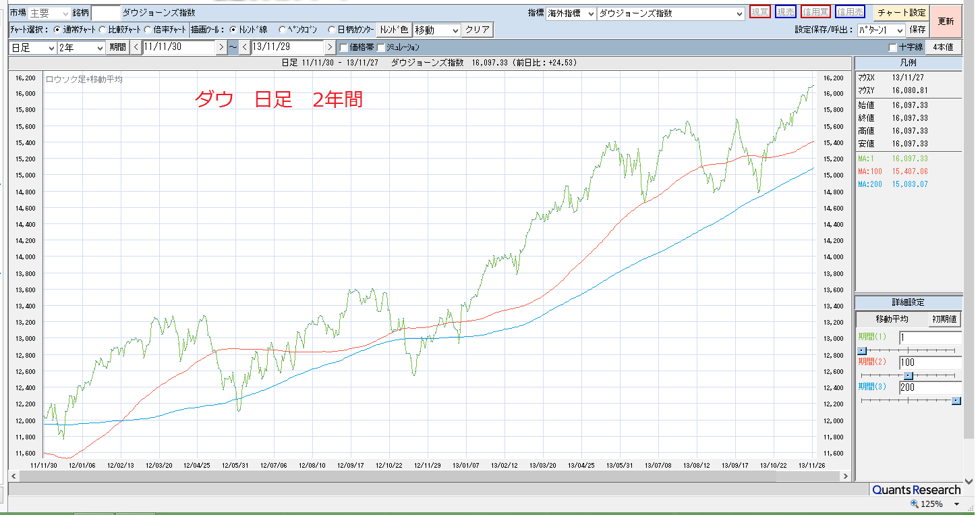The image size is (980, 515).
Task: Click the start date previous arrow
Action: coord(136,47)
